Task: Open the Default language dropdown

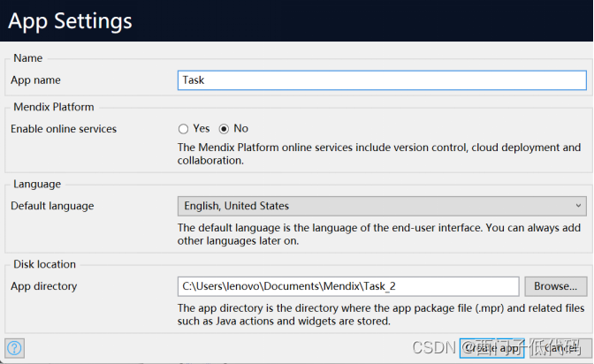Action: click(381, 206)
